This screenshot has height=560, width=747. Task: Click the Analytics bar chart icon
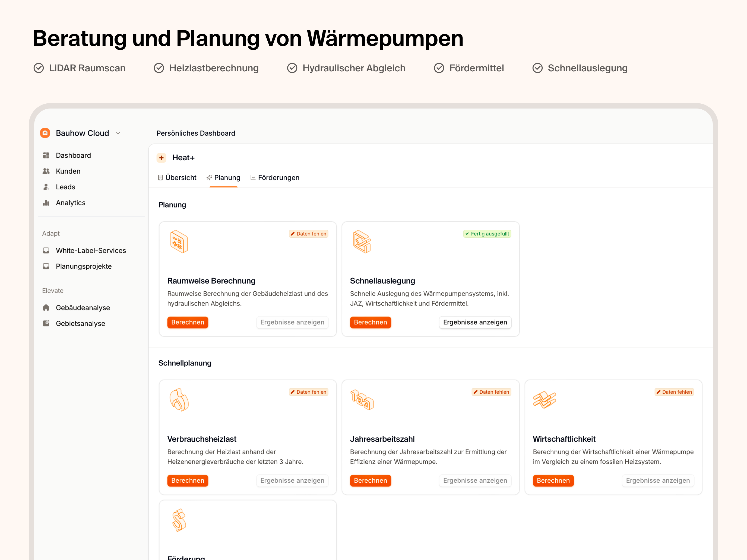pyautogui.click(x=46, y=203)
